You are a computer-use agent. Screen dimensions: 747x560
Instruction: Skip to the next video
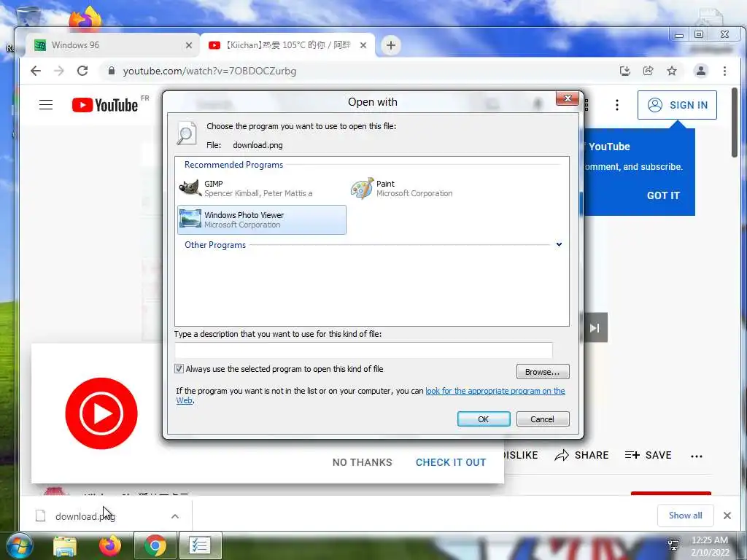pos(595,327)
